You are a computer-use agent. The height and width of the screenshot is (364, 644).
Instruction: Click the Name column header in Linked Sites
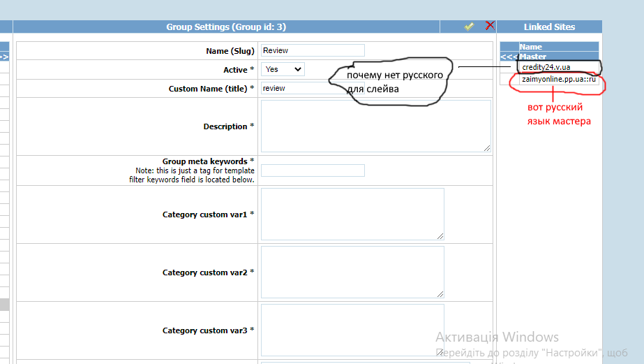point(531,47)
